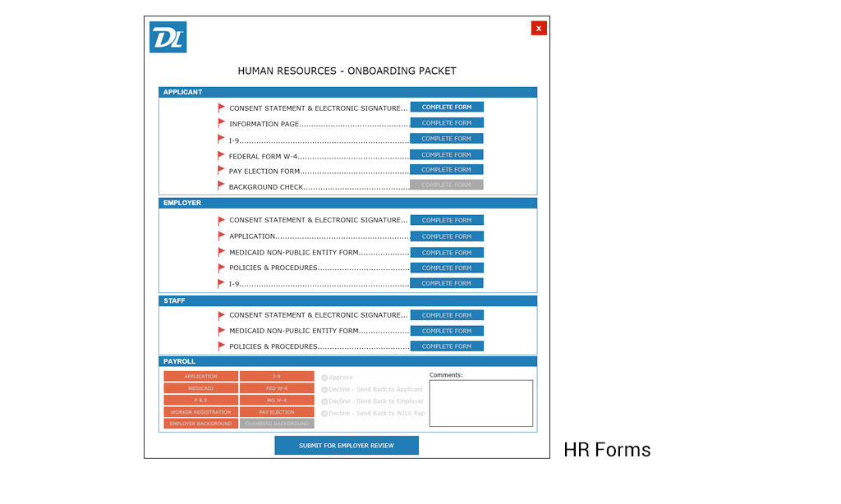Click the flag beside Employer Policies & Procedures
The image size is (841, 504).
[221, 268]
